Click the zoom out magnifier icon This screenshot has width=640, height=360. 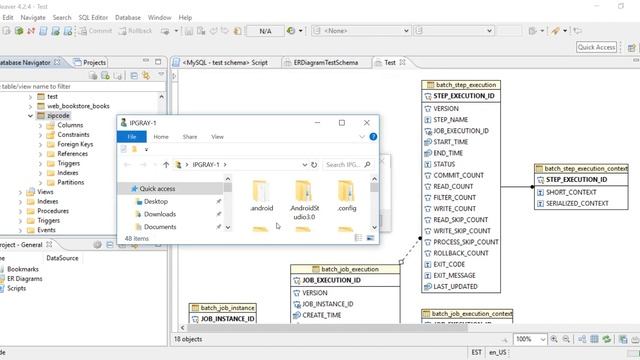pyautogui.click(x=566, y=339)
